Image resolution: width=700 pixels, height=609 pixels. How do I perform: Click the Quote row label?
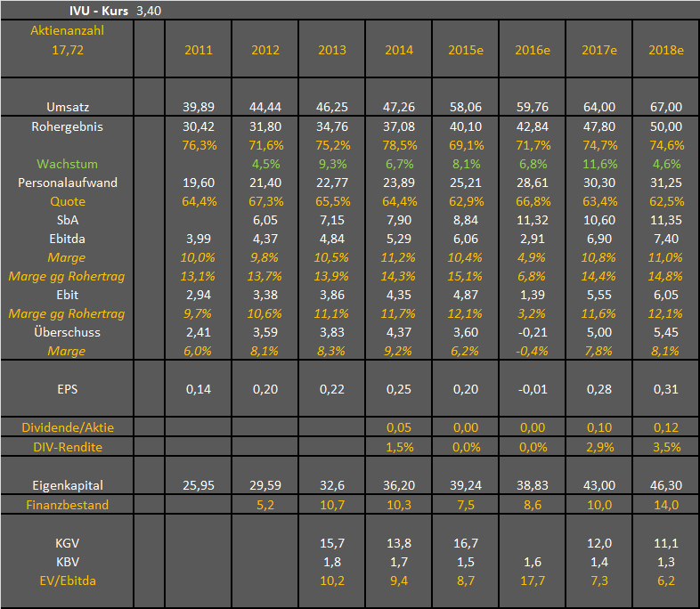tap(68, 201)
